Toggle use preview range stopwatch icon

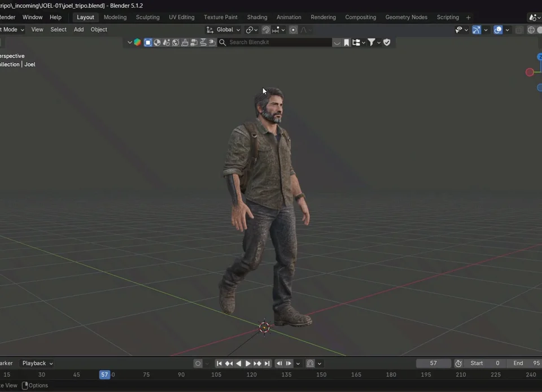tap(458, 363)
